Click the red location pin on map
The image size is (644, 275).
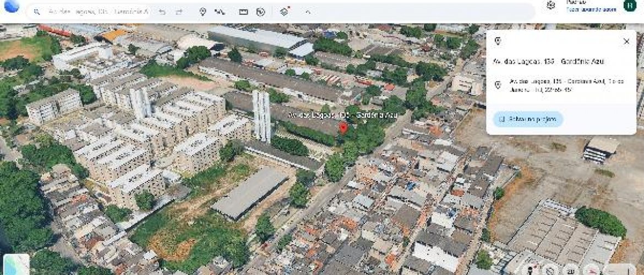click(x=343, y=128)
